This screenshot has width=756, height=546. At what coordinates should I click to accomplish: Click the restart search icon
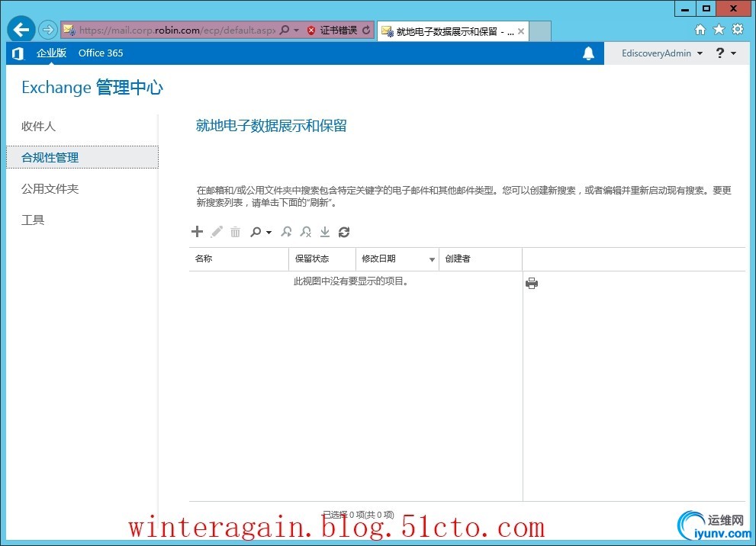(x=286, y=232)
